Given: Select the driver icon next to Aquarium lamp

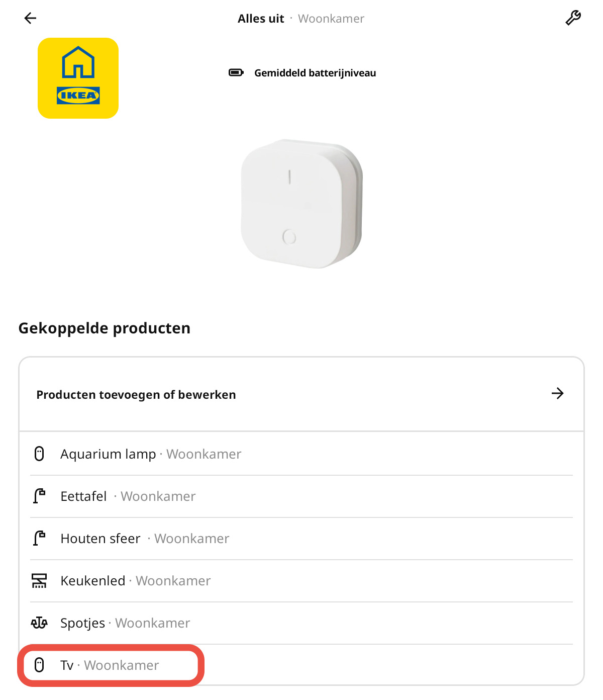Looking at the screenshot, I should (40, 454).
